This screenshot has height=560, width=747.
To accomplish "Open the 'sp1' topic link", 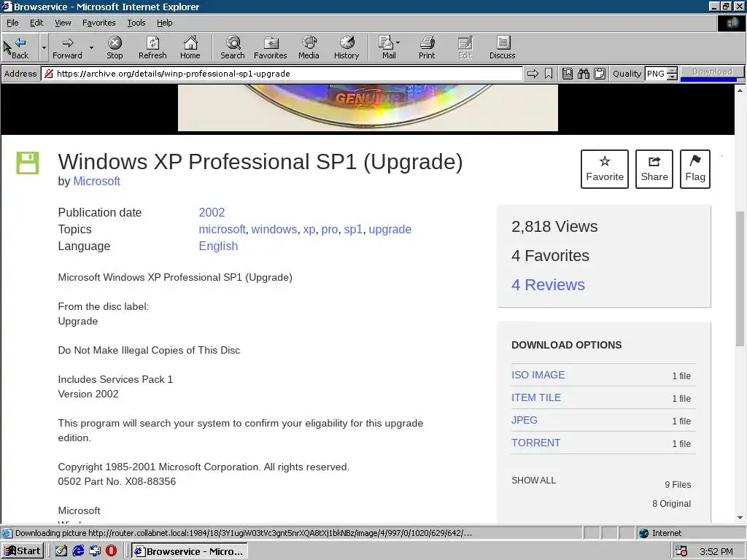I will coord(353,229).
